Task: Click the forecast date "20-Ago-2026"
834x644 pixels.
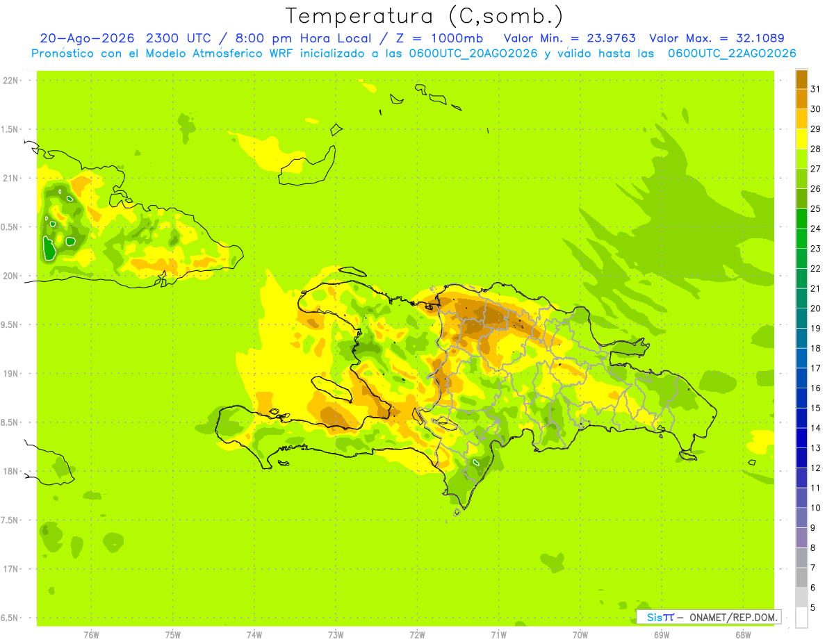Action: (x=88, y=38)
